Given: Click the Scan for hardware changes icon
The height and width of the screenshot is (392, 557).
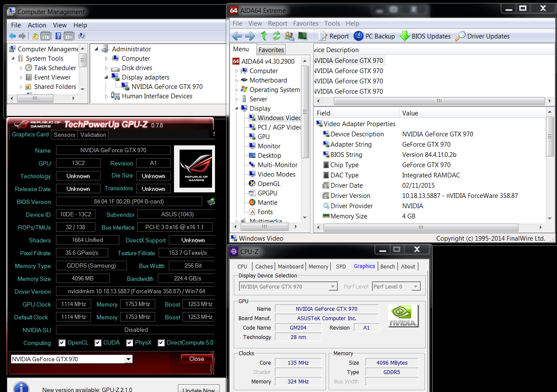Looking at the screenshot, I should (x=82, y=36).
